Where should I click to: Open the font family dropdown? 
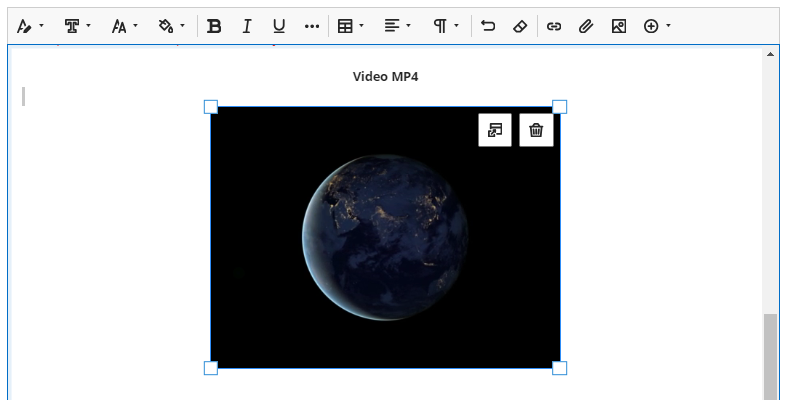click(77, 27)
